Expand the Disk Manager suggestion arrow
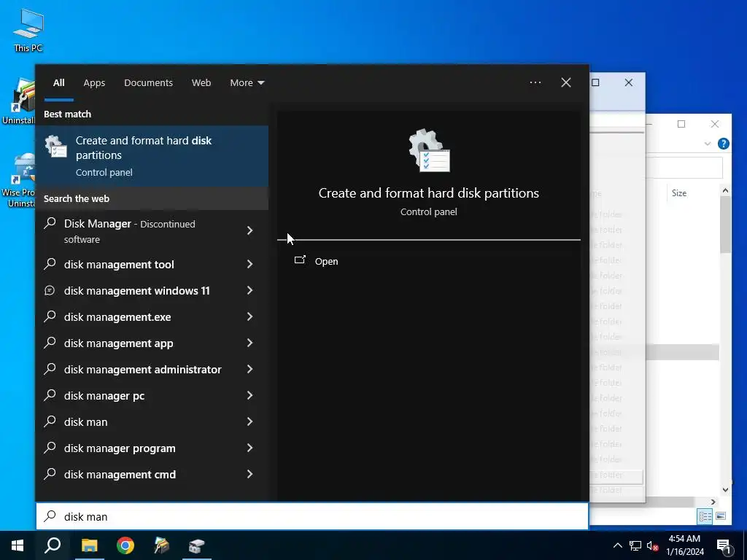Viewport: 747px width, 560px height. pyautogui.click(x=250, y=231)
